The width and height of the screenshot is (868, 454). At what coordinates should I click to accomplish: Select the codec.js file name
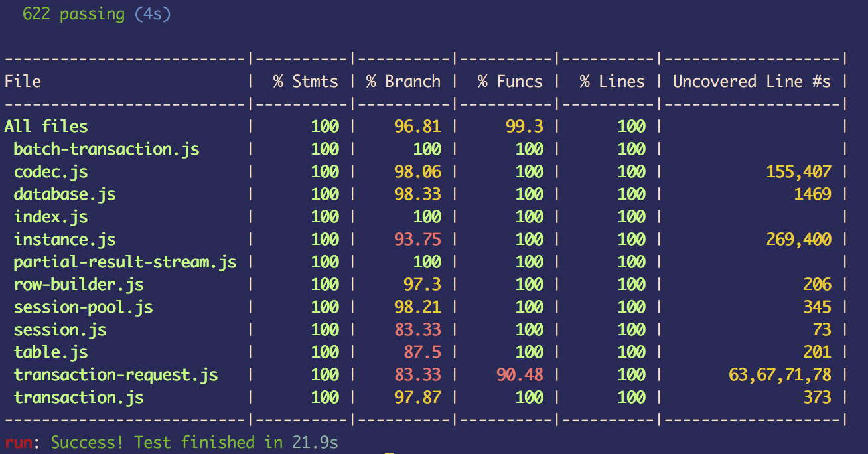[50, 172]
